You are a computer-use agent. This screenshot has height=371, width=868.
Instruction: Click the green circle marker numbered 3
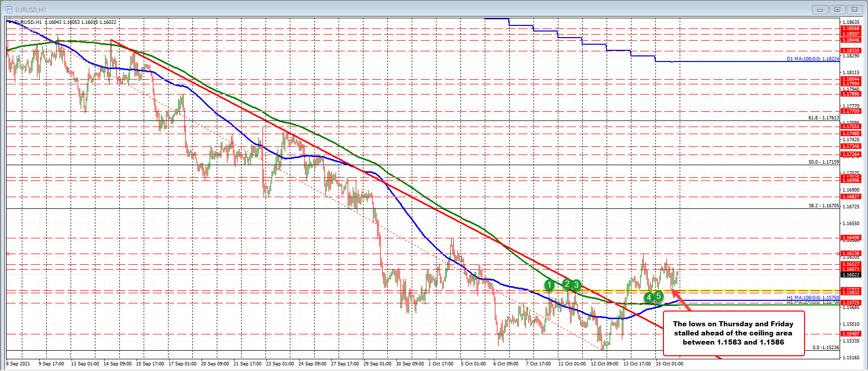[576, 285]
